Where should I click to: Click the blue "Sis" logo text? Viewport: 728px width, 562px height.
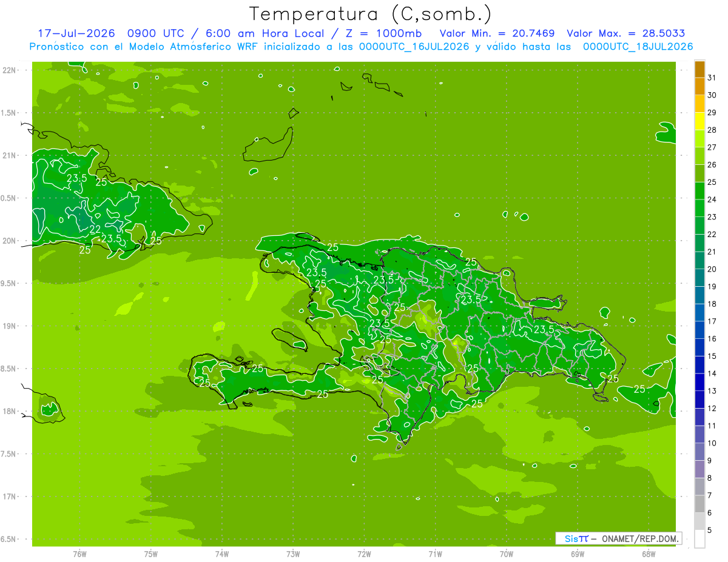(x=571, y=538)
